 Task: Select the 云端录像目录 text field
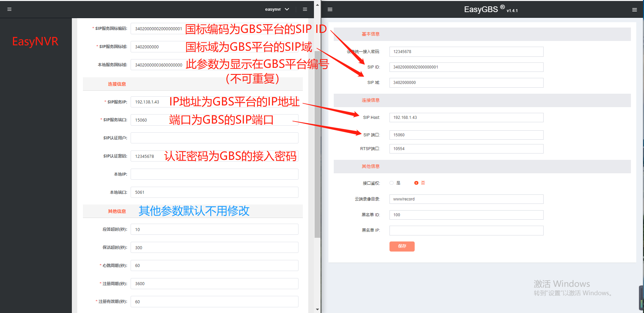coord(466,199)
